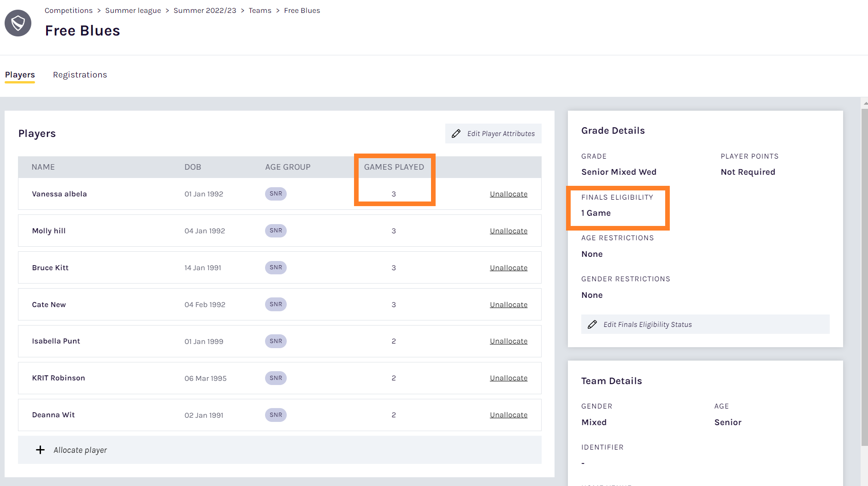Click SNR badge in Deanna Wit row
Image resolution: width=868 pixels, height=486 pixels.
click(276, 415)
